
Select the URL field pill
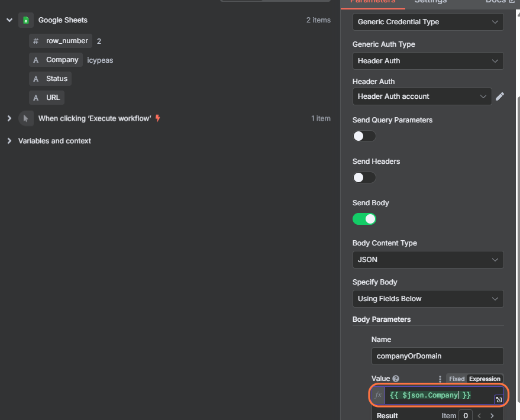[x=46, y=98]
